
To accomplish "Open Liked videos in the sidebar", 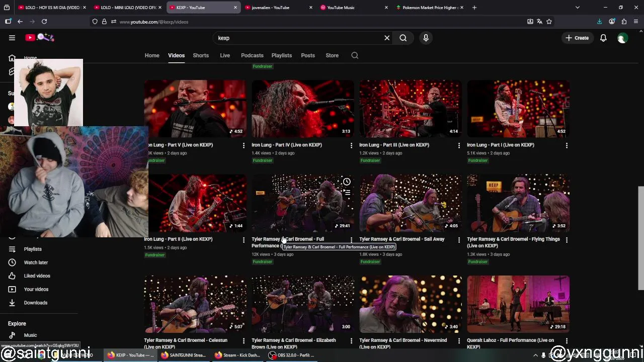I will pyautogui.click(x=37, y=276).
